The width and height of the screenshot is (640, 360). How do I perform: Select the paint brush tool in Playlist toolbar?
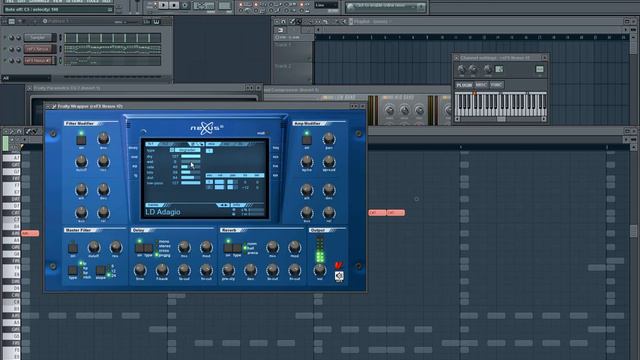tap(299, 21)
